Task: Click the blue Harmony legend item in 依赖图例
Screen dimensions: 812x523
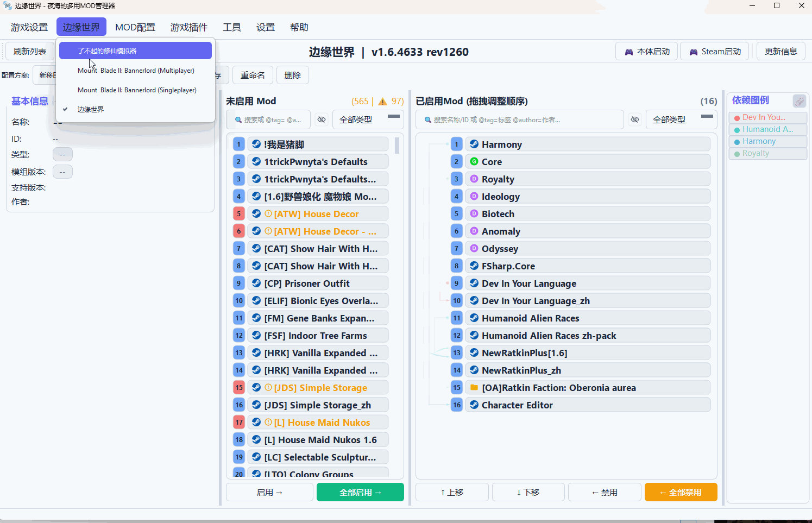Action: click(767, 141)
